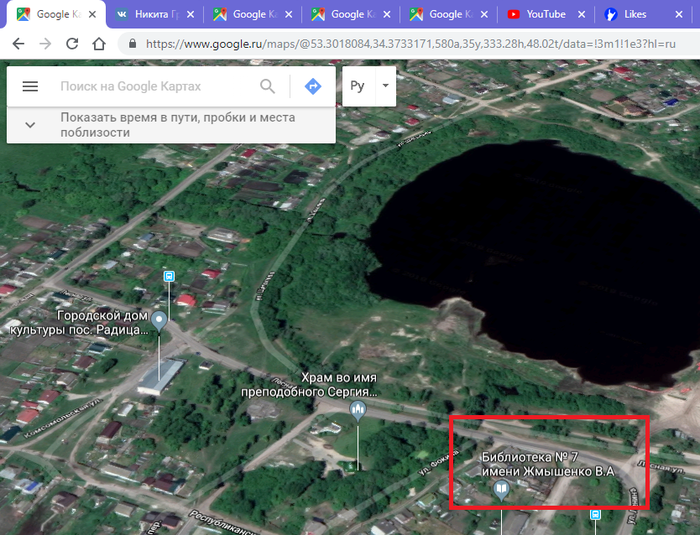Click the URL address bar
The image size is (700, 535).
point(400,44)
